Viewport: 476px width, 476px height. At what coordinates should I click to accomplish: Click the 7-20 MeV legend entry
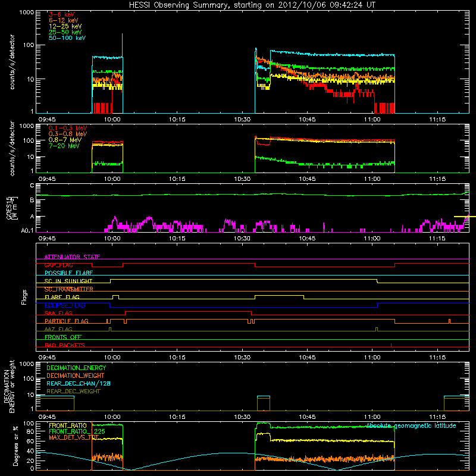click(x=64, y=146)
